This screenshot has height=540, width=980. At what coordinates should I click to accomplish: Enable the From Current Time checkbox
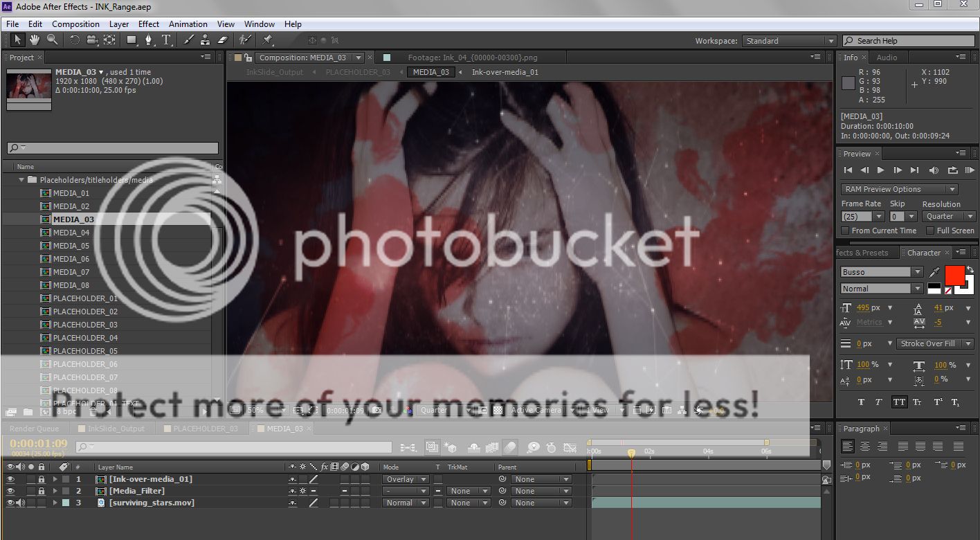pos(845,231)
